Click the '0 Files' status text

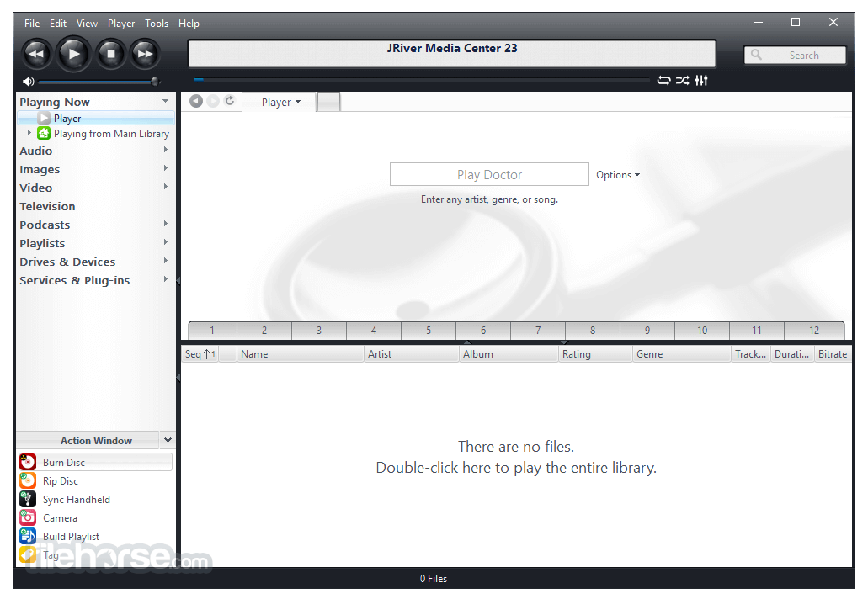(x=434, y=579)
